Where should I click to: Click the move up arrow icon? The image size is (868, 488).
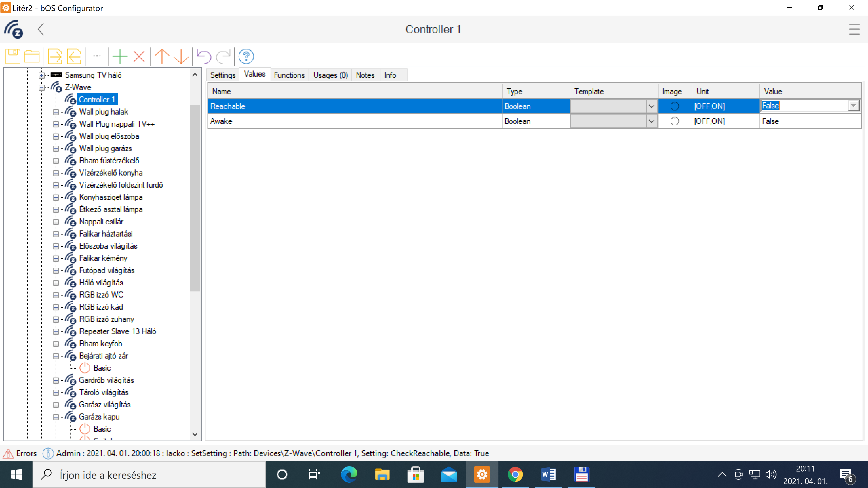(x=162, y=56)
